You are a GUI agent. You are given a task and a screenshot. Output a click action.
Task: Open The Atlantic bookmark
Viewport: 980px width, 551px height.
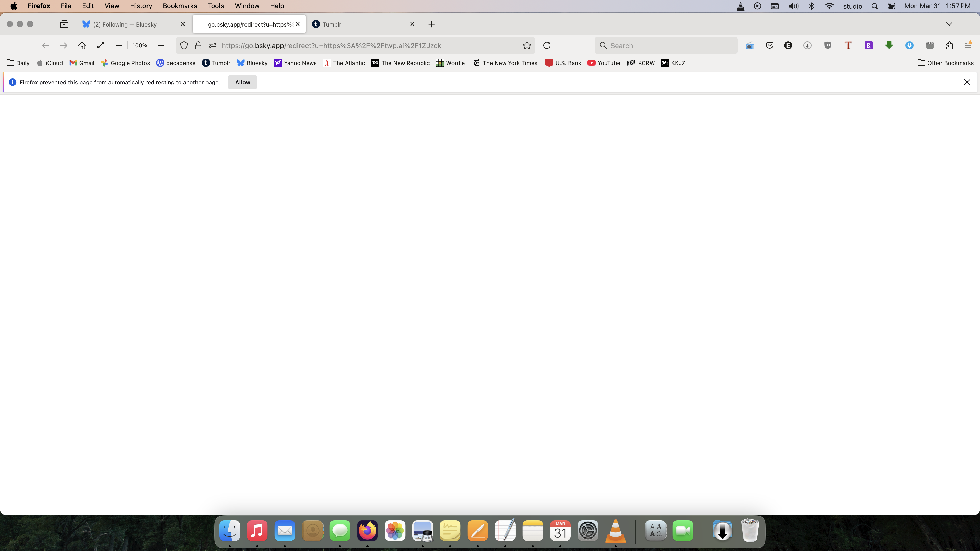point(344,63)
